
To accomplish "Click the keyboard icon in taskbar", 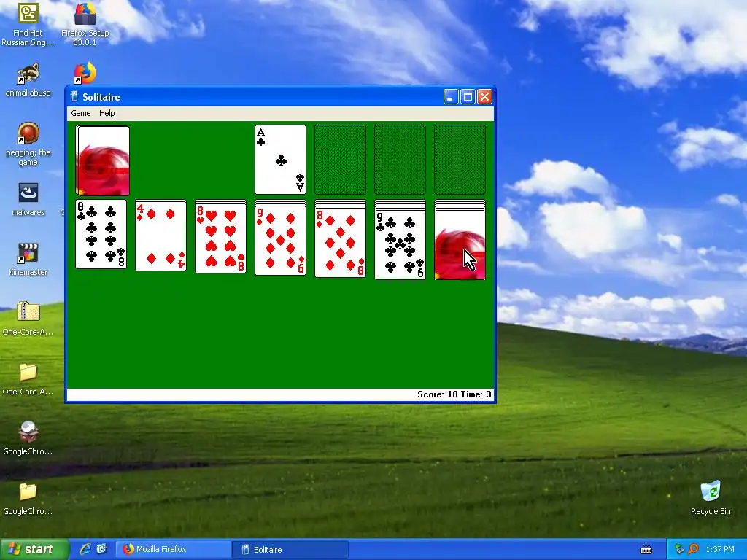I will (x=646, y=550).
